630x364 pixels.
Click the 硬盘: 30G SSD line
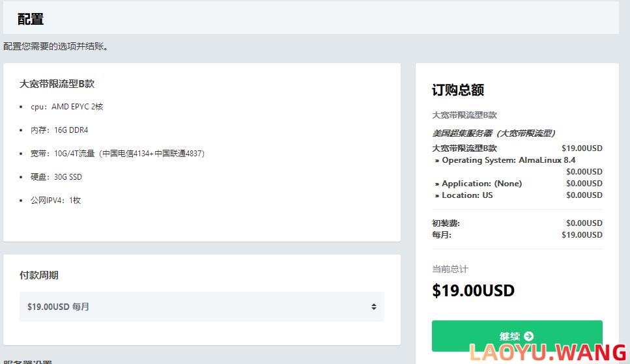(56, 176)
